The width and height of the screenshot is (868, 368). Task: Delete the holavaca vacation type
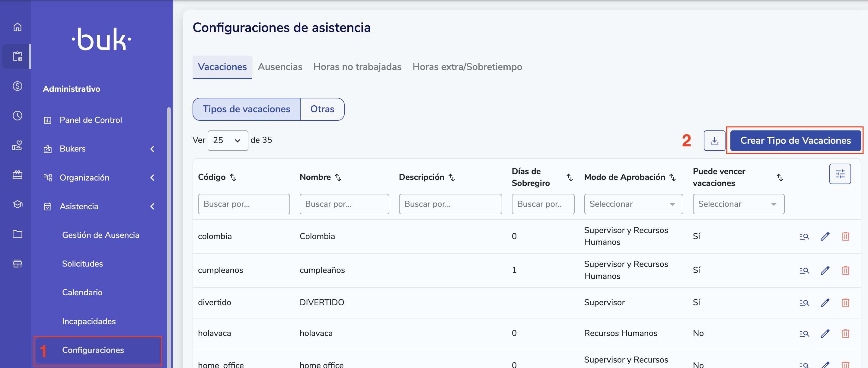coord(845,334)
